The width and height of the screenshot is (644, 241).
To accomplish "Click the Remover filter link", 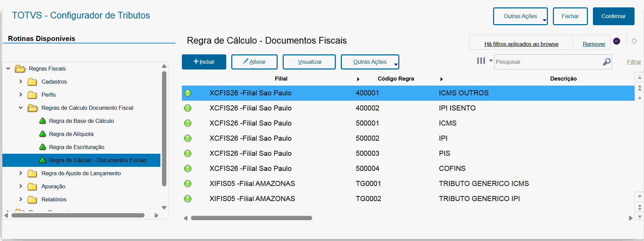I will pos(594,44).
